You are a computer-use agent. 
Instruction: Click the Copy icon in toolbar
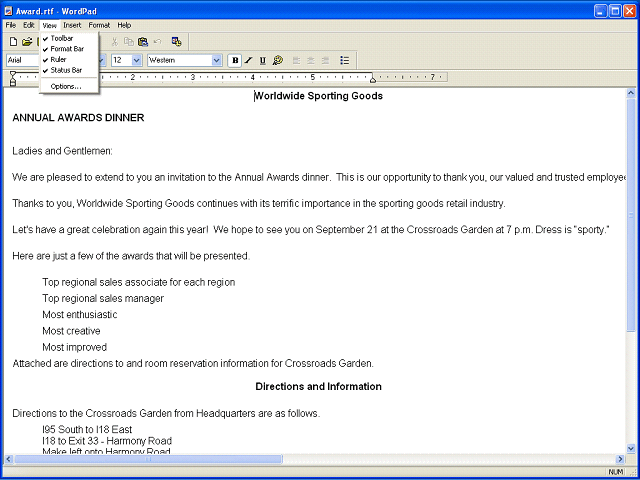(129, 42)
